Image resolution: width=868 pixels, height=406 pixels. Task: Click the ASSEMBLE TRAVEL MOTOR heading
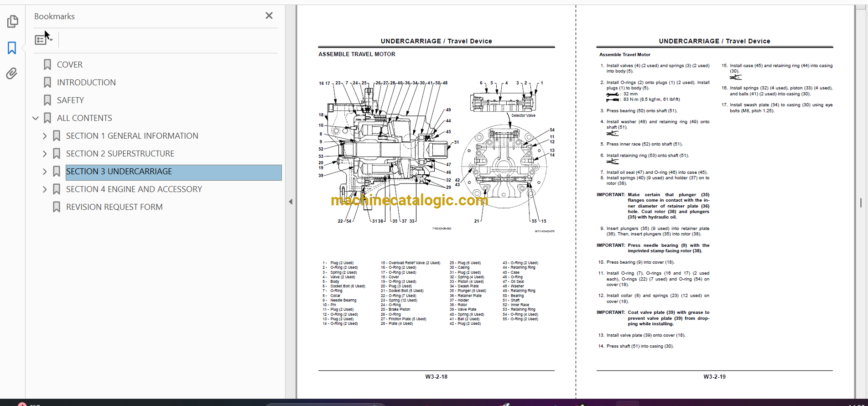pos(357,54)
